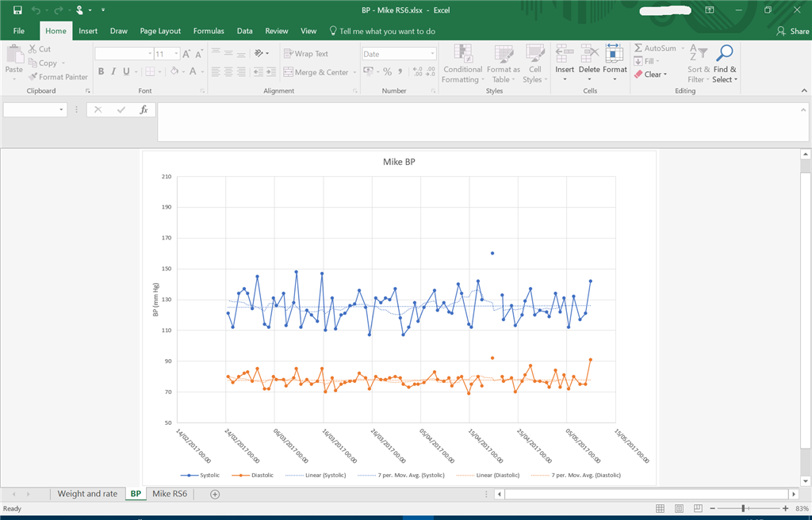Click the Redo arrow icon
The height and width of the screenshot is (520, 812).
point(58,10)
